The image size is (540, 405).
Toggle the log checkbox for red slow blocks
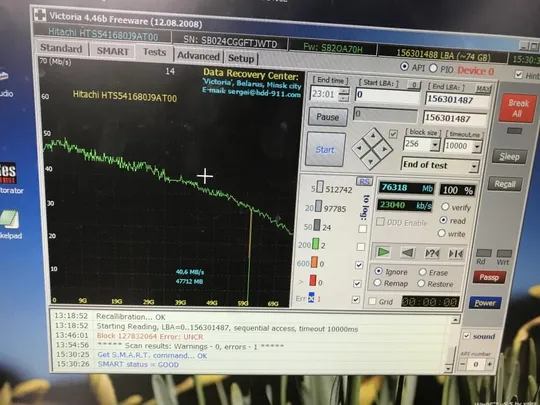click(357, 283)
